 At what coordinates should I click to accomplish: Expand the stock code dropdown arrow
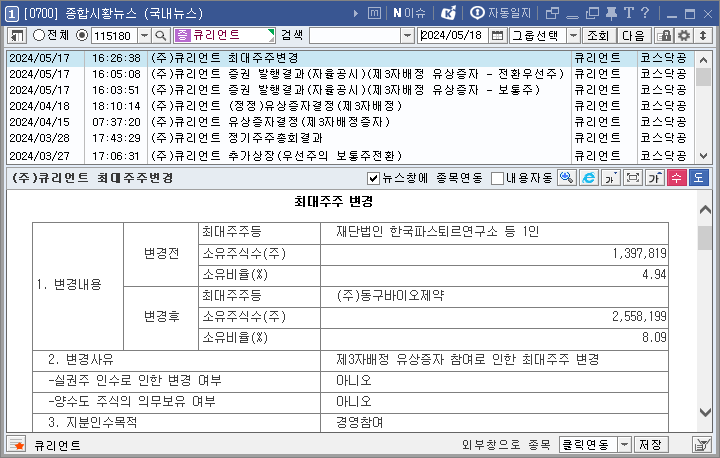[x=145, y=35]
